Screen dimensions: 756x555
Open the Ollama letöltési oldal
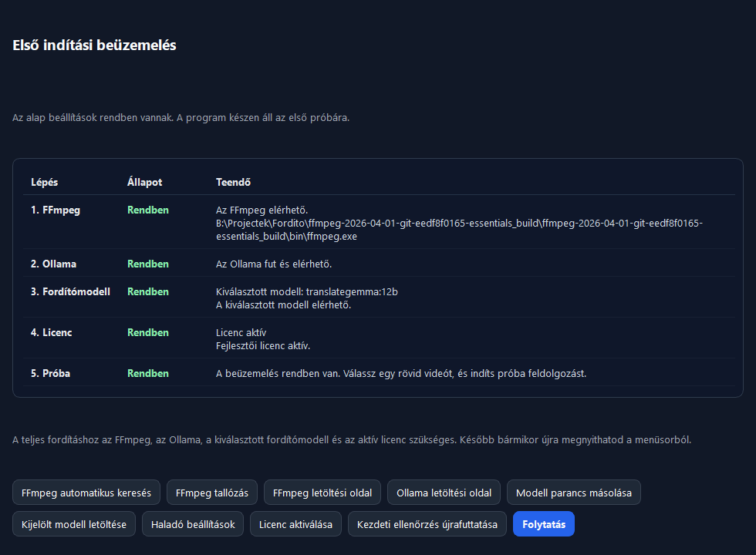[x=444, y=492]
